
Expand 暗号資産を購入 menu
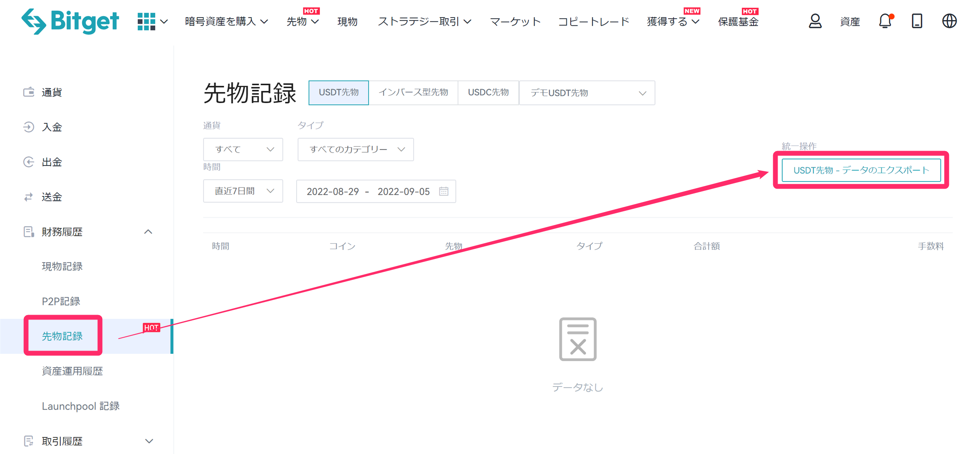[226, 21]
